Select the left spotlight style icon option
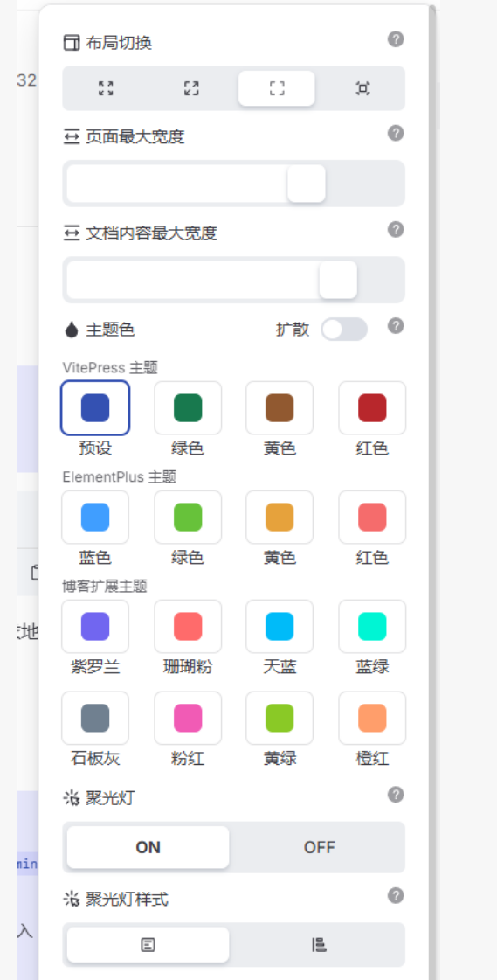 point(148,945)
